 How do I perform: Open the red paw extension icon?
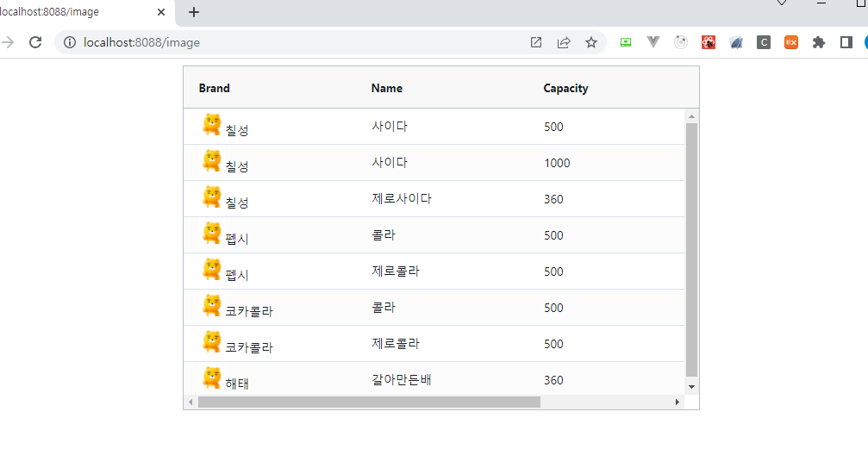click(x=709, y=42)
